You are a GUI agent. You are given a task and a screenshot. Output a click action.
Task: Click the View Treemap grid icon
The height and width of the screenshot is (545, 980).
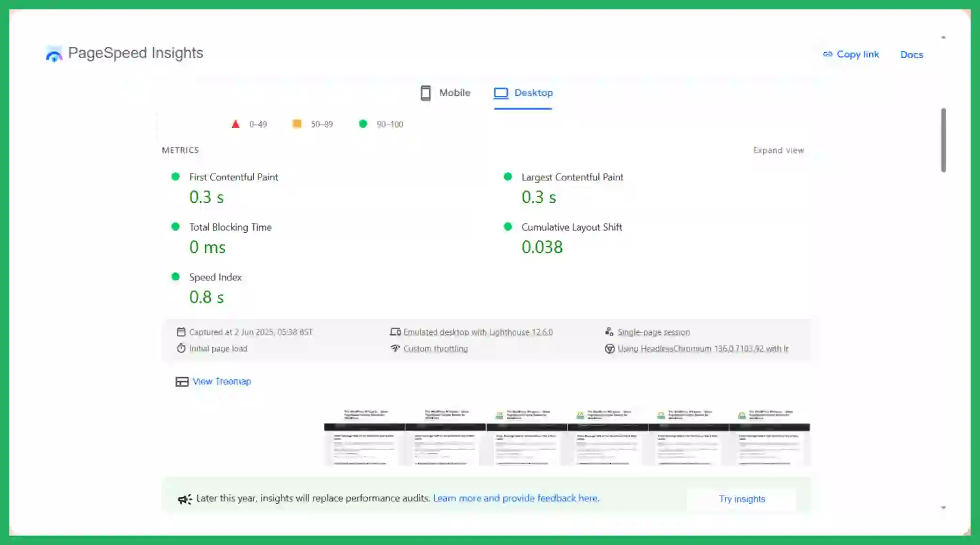pos(182,382)
